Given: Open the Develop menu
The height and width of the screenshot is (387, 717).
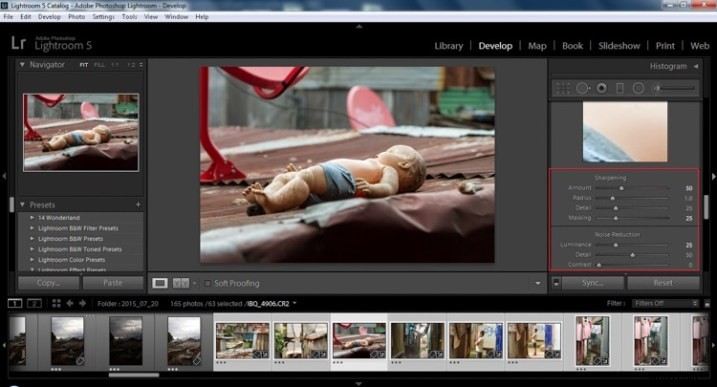Looking at the screenshot, I should 49,16.
